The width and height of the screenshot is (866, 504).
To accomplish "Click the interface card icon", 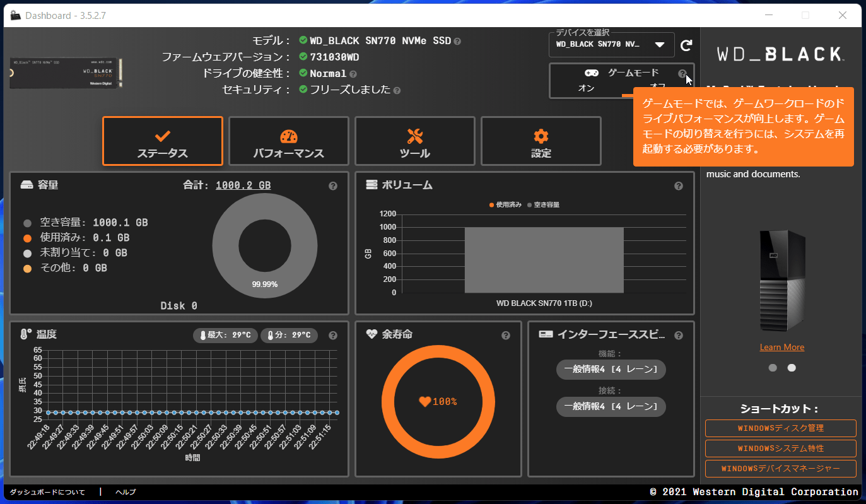I will (x=546, y=334).
